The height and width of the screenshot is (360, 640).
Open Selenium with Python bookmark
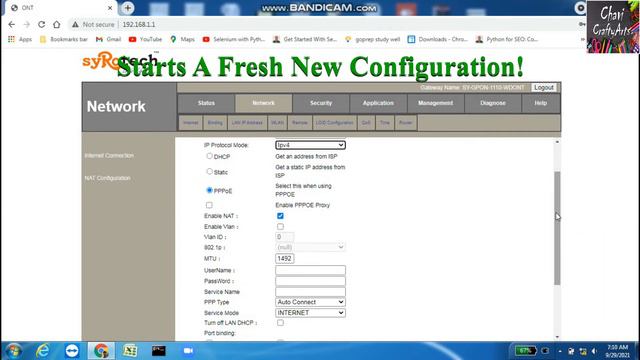coord(234,39)
